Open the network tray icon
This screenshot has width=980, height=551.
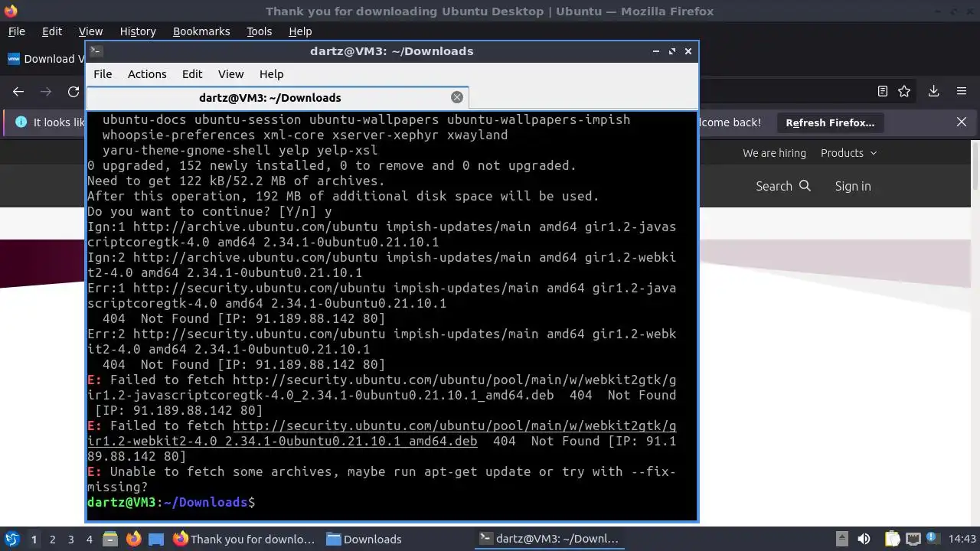913,539
